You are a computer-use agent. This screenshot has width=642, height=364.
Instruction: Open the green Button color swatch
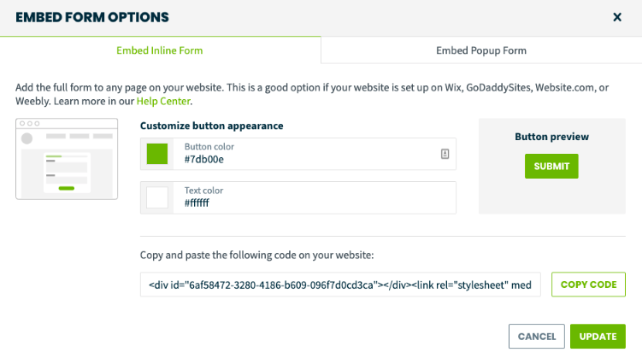[x=157, y=154]
